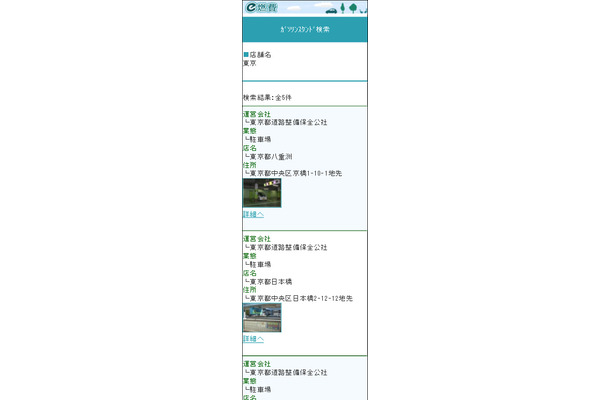Open the 東京都日本橋 parking photo thumbnail
Image resolution: width=610 pixels, height=400 pixels.
point(262,318)
